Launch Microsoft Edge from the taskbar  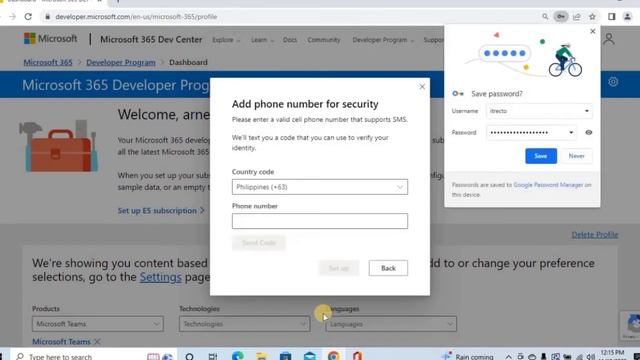pyautogui.click(x=238, y=356)
